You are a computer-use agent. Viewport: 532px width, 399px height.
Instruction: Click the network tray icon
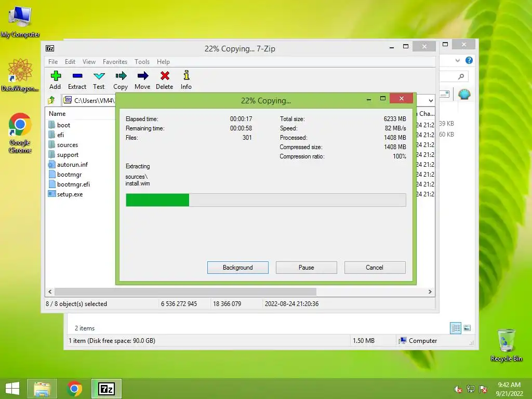471,389
